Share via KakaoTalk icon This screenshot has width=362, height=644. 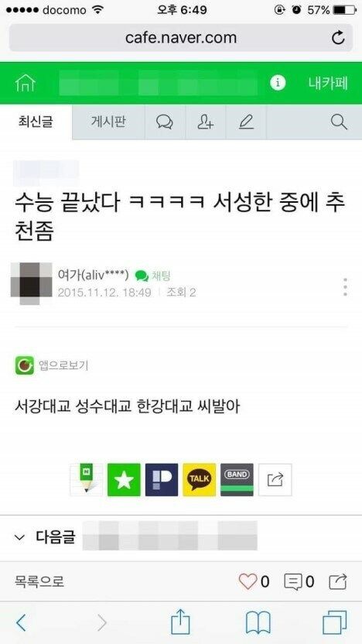199,480
